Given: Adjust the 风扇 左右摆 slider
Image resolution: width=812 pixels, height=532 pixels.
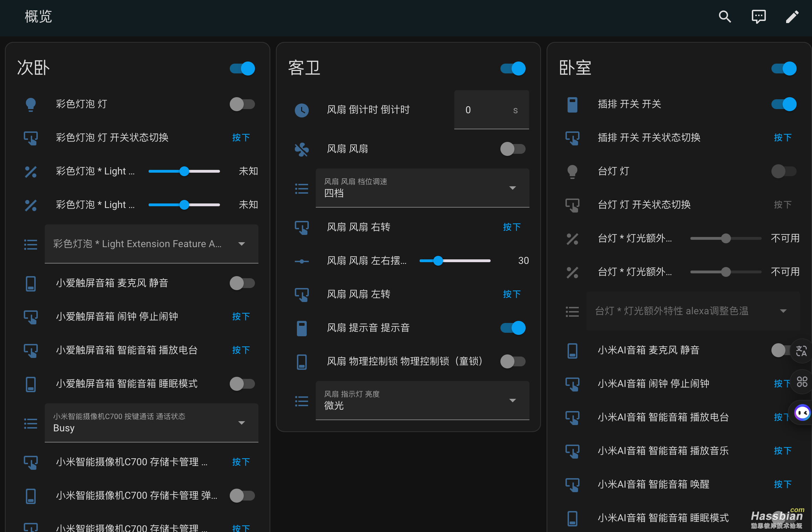Looking at the screenshot, I should pyautogui.click(x=438, y=260).
